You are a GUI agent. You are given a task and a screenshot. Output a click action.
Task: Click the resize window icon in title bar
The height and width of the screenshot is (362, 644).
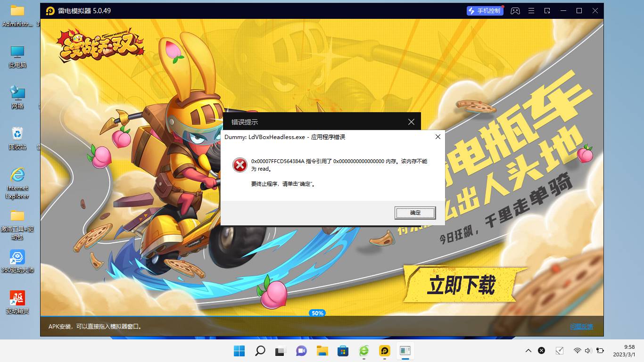point(547,11)
